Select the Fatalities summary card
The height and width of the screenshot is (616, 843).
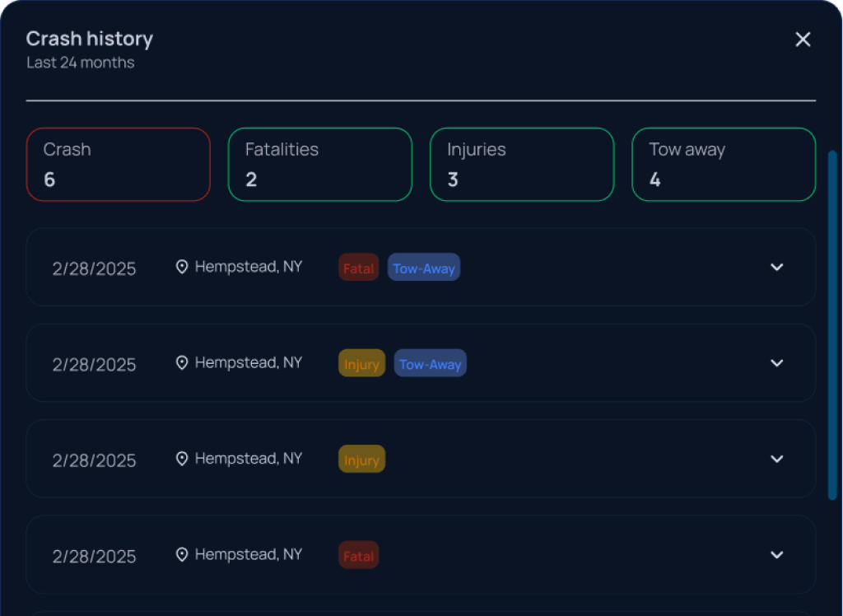point(319,165)
